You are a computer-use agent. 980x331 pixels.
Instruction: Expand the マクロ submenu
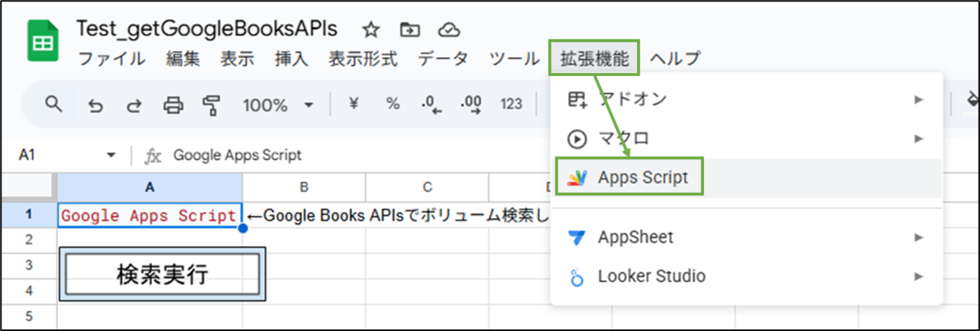[747, 138]
